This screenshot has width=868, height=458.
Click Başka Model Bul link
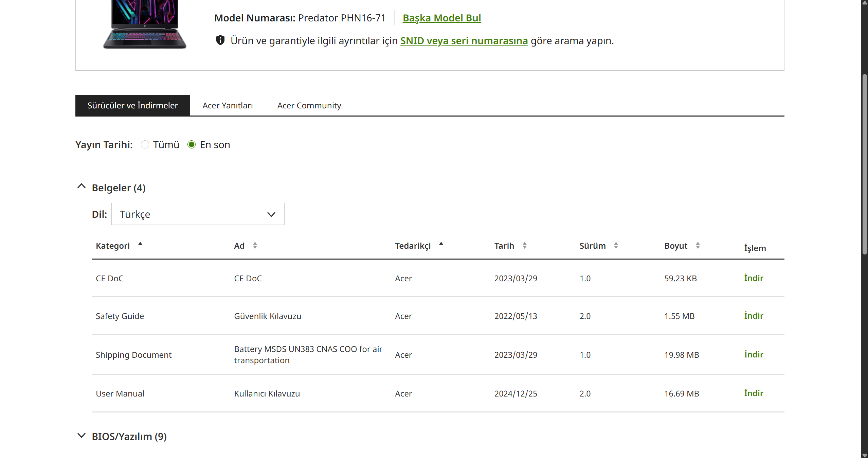click(x=441, y=18)
